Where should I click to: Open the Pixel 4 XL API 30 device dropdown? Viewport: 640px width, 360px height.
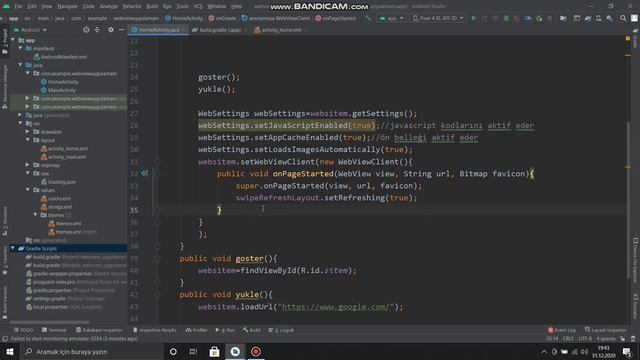(438, 18)
